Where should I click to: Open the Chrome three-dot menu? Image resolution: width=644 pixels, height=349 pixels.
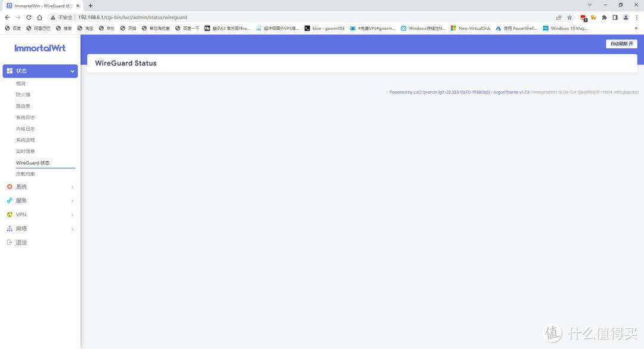pos(636,17)
